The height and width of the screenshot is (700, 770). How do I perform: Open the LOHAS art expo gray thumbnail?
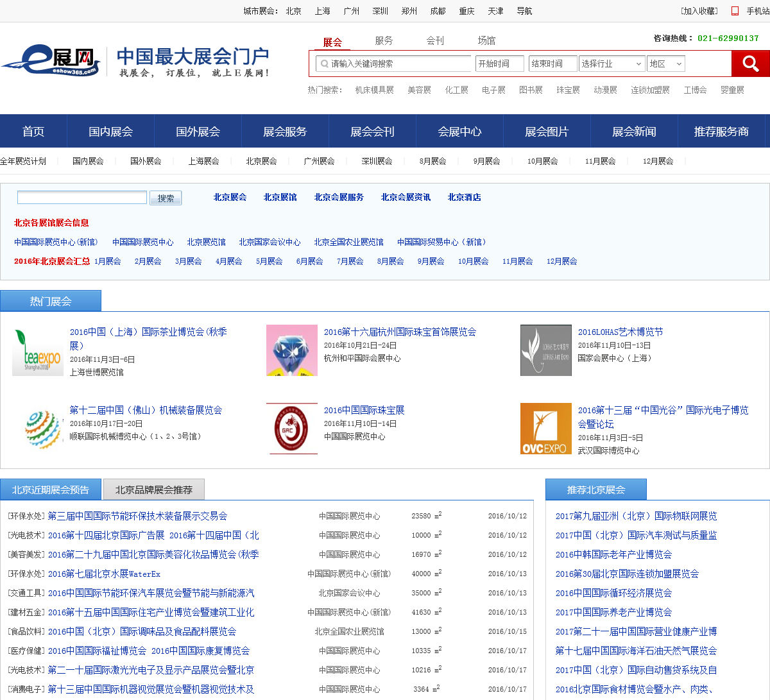(546, 350)
